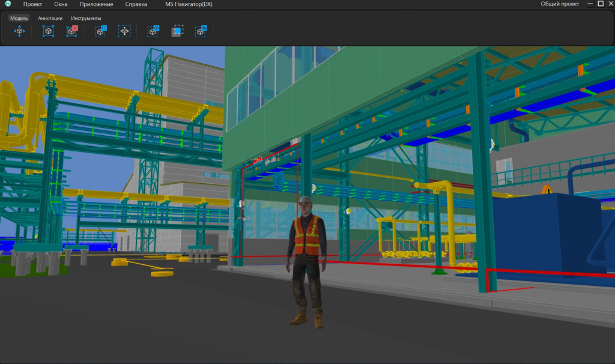
Task: Open the Окна menu
Action: pyautogui.click(x=61, y=4)
